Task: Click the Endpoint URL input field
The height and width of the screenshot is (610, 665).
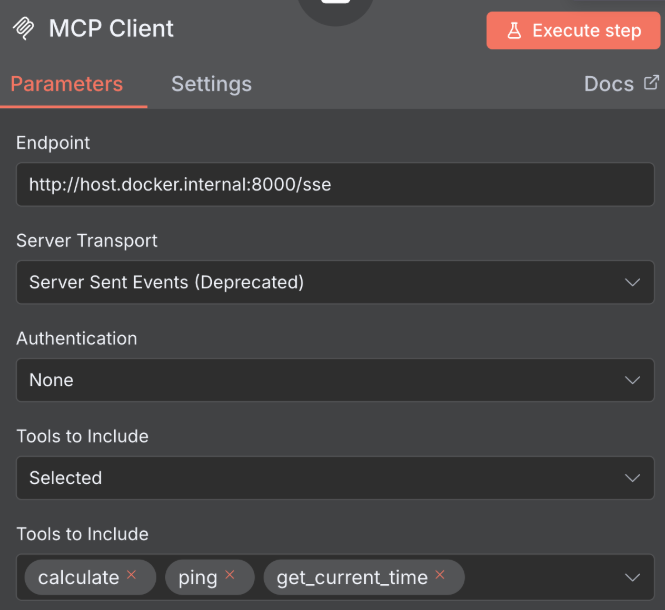Action: (320, 185)
